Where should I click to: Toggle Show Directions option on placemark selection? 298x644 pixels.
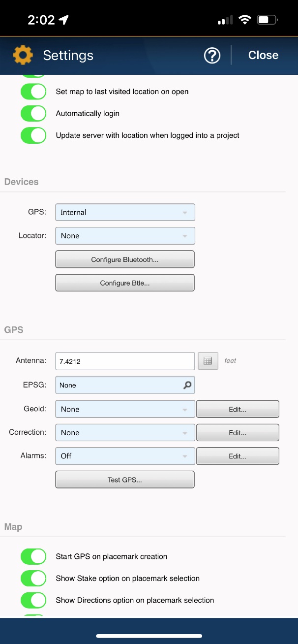coord(33,600)
